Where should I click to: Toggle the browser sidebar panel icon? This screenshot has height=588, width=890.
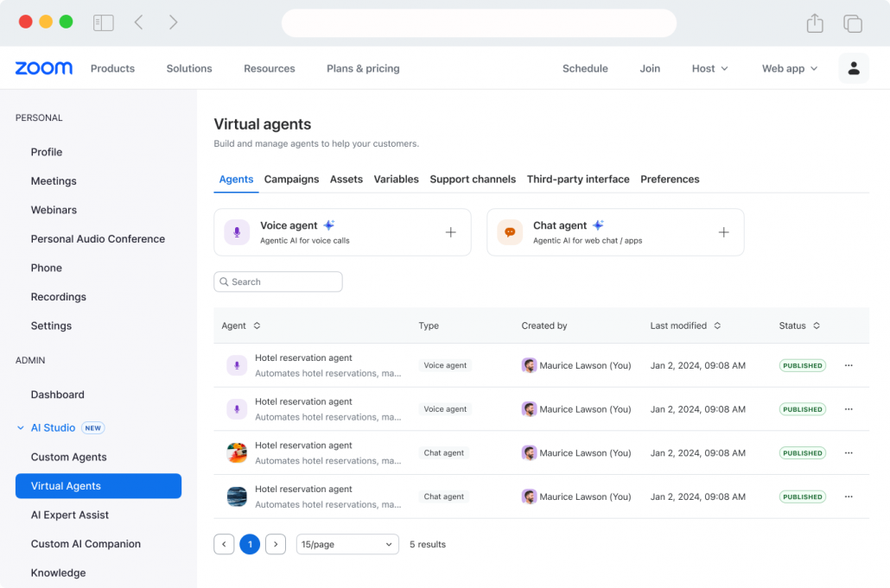coord(104,22)
